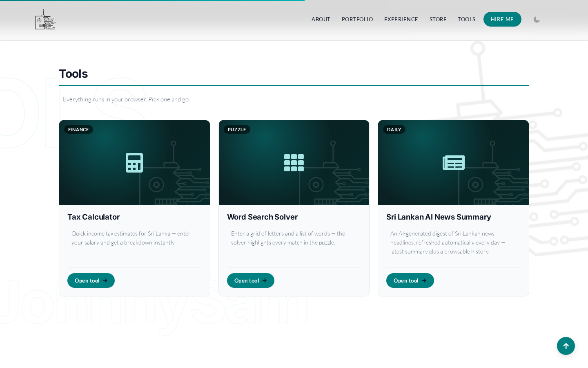Click the robot logo in the header
Image resolution: width=588 pixels, height=368 pixels.
click(45, 20)
